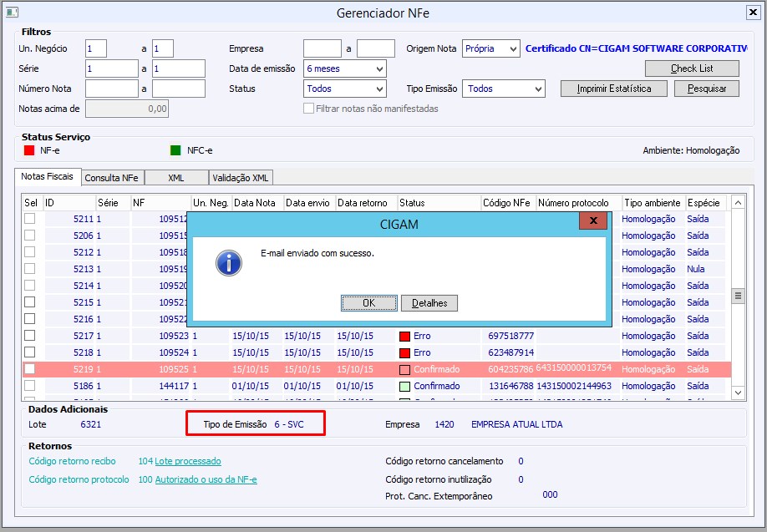Open the XML tab

coord(176,178)
